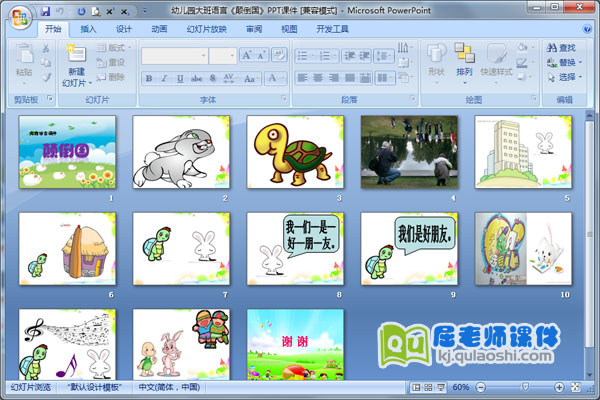Toggle left text alignment

(302, 78)
